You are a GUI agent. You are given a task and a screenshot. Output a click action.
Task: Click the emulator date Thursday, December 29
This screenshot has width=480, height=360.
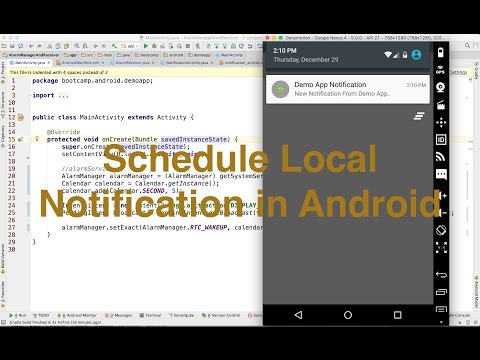(306, 60)
